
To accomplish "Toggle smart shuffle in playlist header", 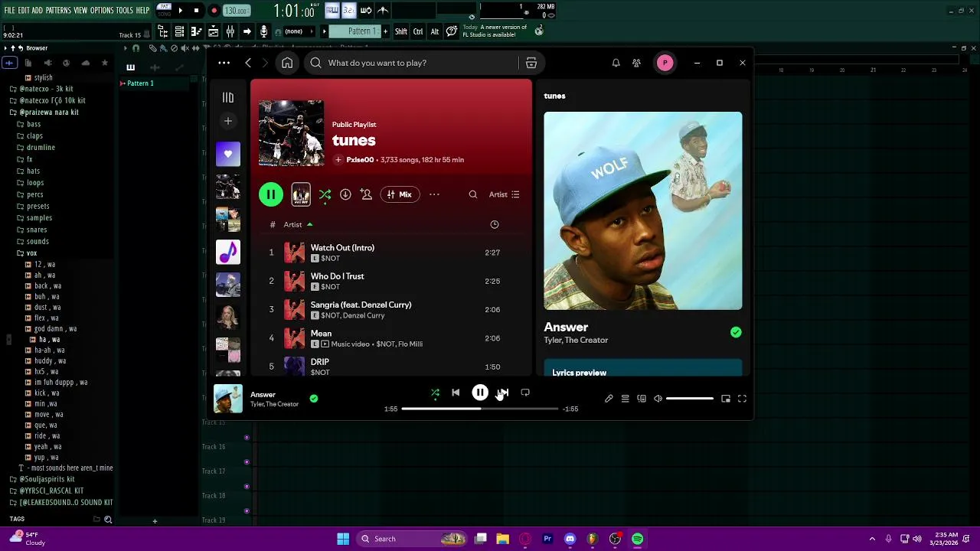I will pos(325,194).
